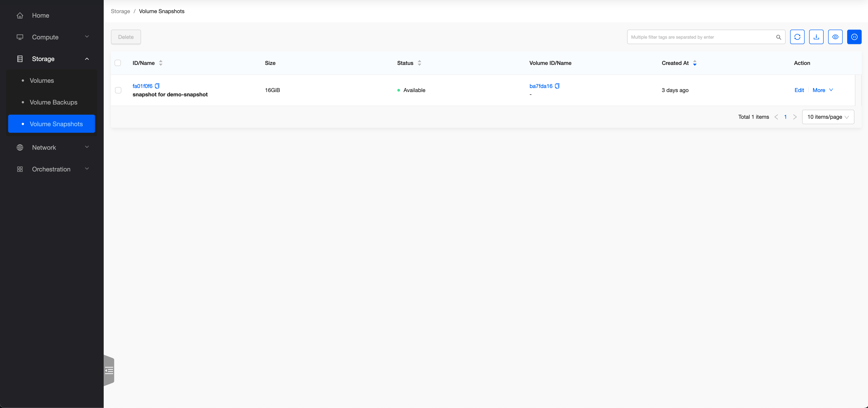Select all rows with the header checkbox

(x=118, y=63)
